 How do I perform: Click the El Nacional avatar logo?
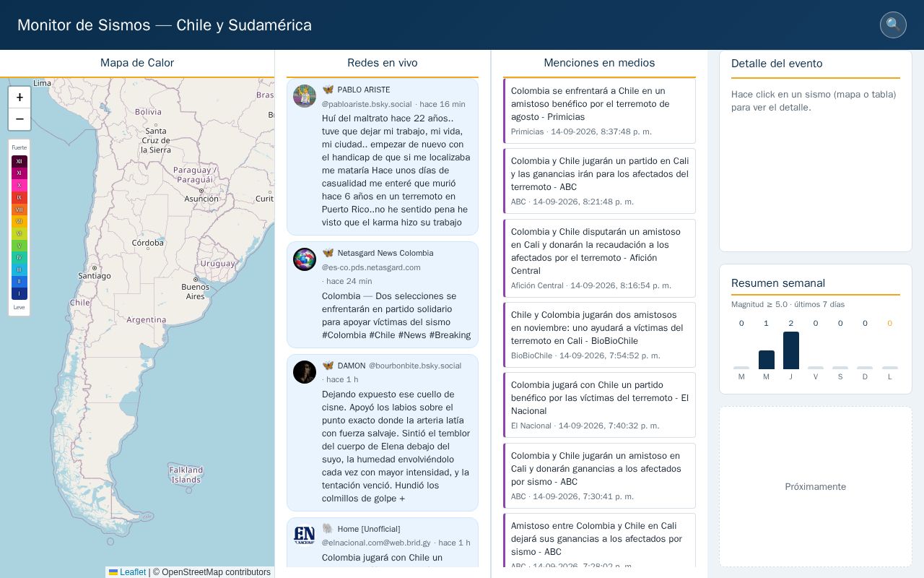[305, 535]
